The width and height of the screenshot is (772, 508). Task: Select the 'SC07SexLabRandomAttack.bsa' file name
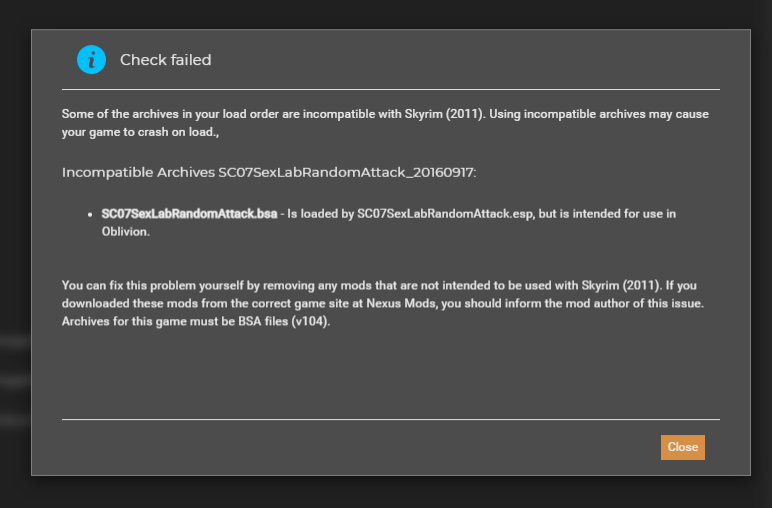[x=189, y=214]
